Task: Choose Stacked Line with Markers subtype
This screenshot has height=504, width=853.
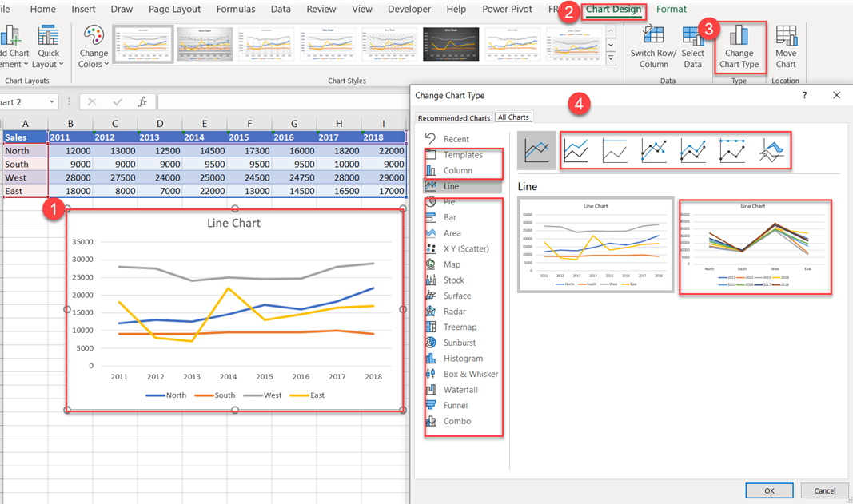Action: pyautogui.click(x=693, y=151)
